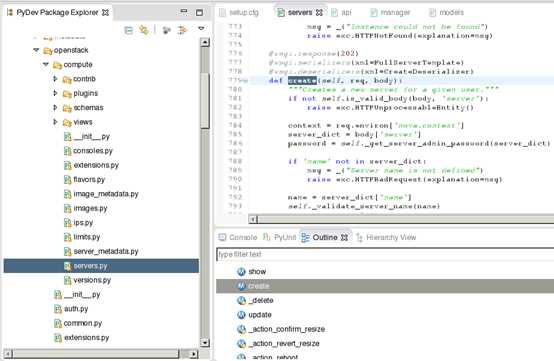Select the plugins package folder
554x361 pixels.
pos(80,94)
